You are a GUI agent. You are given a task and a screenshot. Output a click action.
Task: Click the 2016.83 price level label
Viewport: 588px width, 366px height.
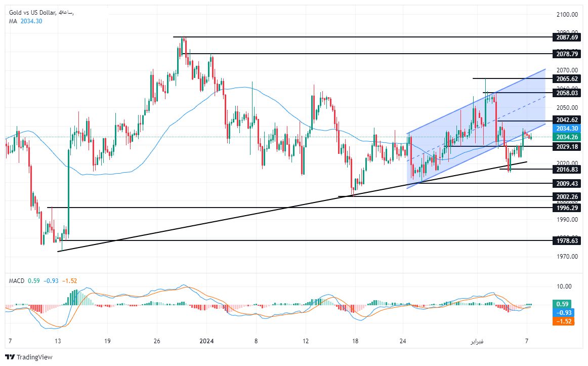tap(567, 170)
